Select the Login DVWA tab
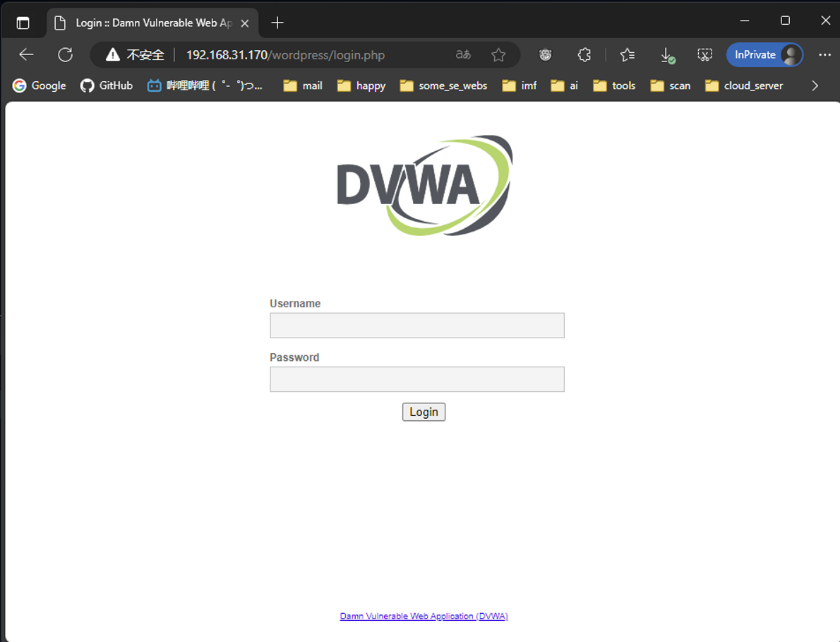Viewport: 840px width, 642px height. (x=152, y=23)
